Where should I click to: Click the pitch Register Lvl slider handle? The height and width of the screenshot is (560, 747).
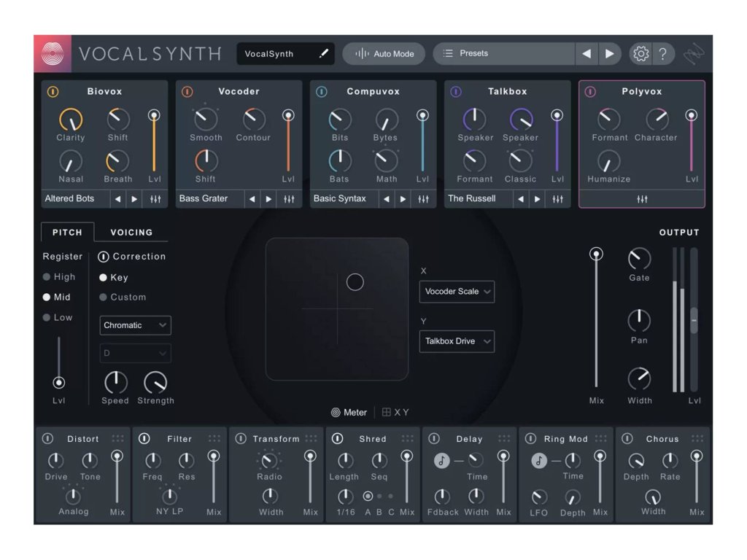(x=58, y=382)
